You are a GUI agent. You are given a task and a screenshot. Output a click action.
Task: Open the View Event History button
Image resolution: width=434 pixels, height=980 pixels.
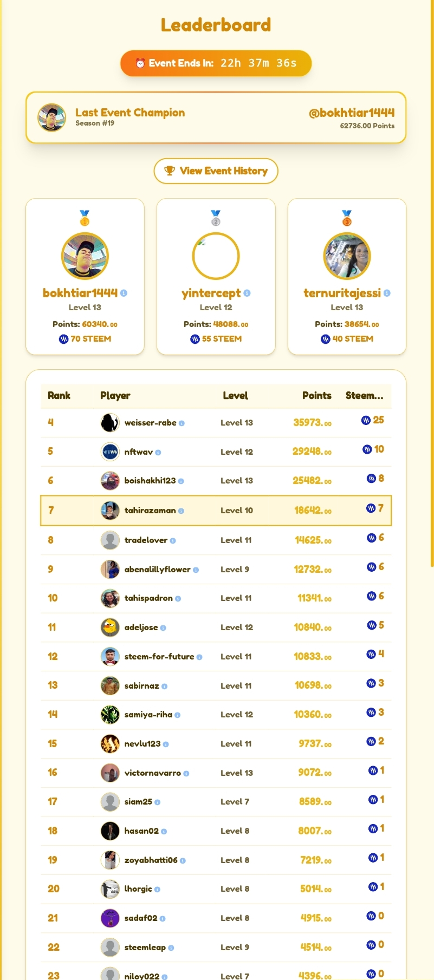point(216,171)
